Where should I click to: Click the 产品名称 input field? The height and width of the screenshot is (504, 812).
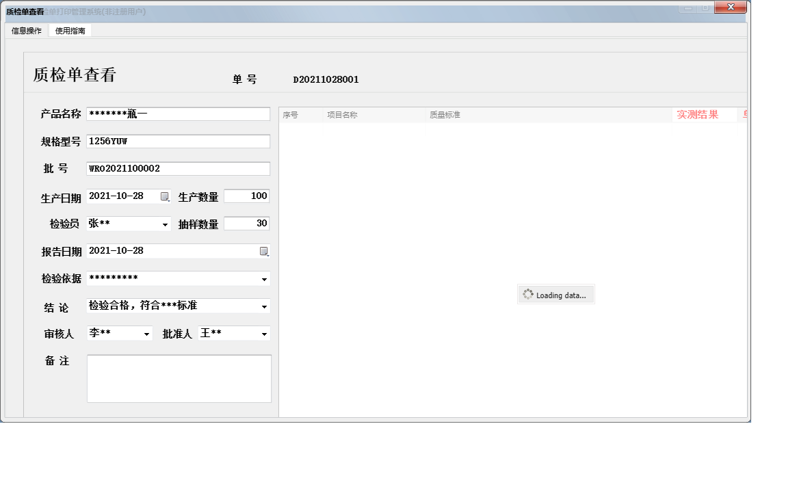(x=178, y=114)
